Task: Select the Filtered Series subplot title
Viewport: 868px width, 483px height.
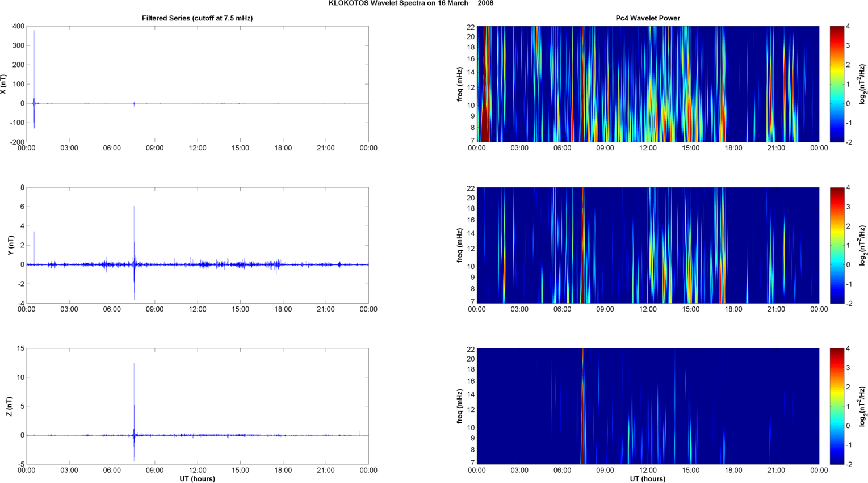Action: click(197, 18)
